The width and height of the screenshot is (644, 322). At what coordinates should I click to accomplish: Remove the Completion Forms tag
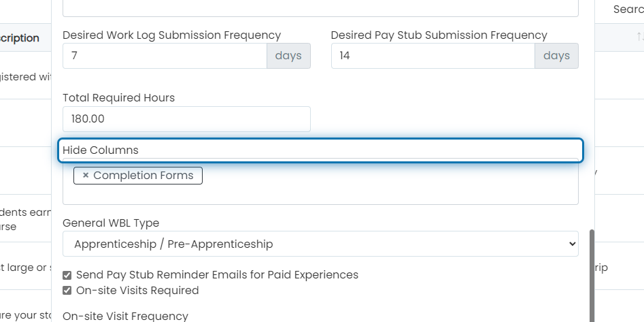tap(86, 175)
